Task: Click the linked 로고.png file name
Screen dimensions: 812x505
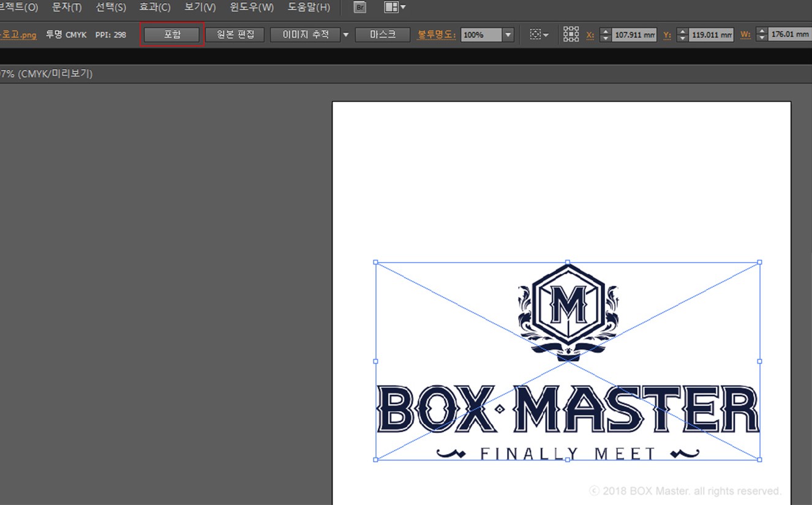Action: (18, 35)
